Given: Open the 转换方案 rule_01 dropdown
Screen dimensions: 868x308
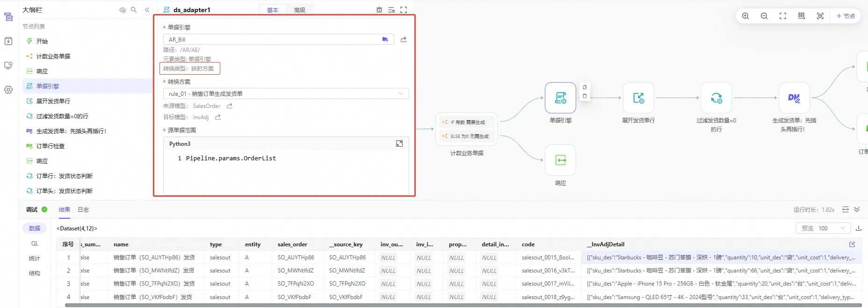Looking at the screenshot, I should click(286, 94).
